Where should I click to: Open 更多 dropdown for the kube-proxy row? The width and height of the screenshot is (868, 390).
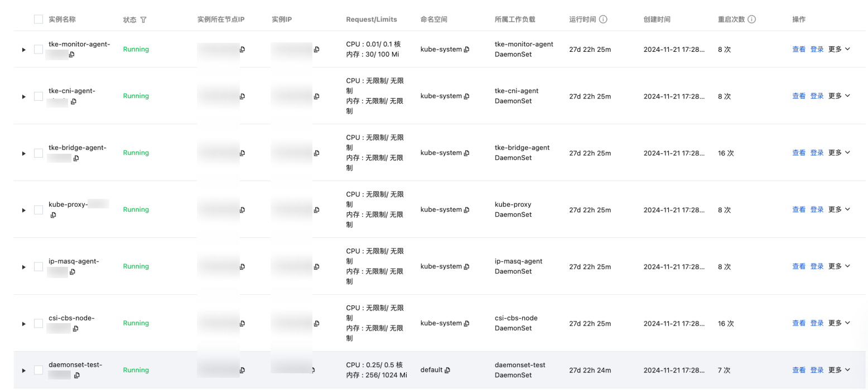click(x=839, y=209)
